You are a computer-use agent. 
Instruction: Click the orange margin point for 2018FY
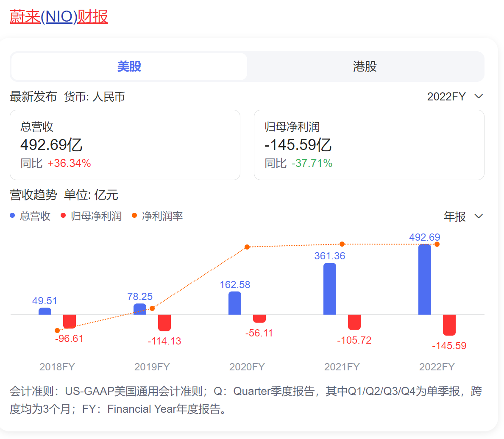click(x=57, y=331)
